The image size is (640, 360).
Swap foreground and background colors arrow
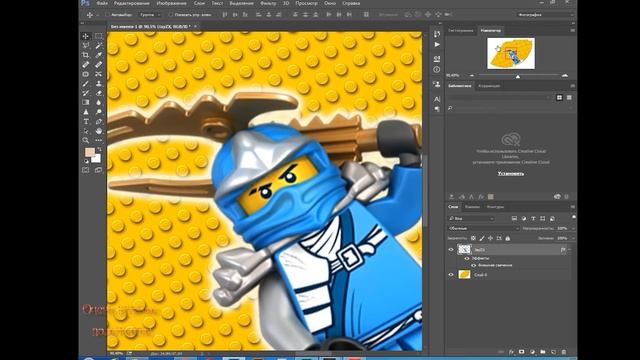pos(99,150)
